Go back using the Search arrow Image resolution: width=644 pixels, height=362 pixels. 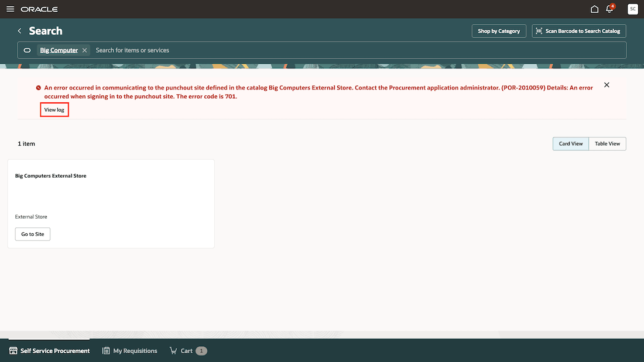[19, 31]
